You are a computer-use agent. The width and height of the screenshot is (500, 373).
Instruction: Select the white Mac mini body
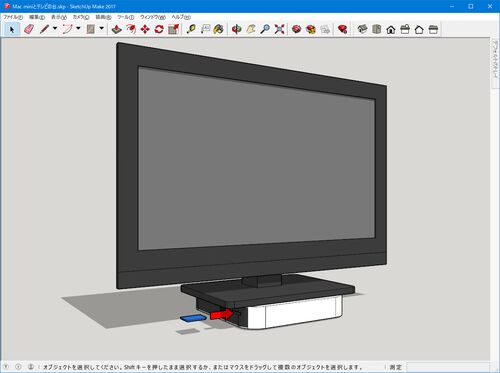295,313
